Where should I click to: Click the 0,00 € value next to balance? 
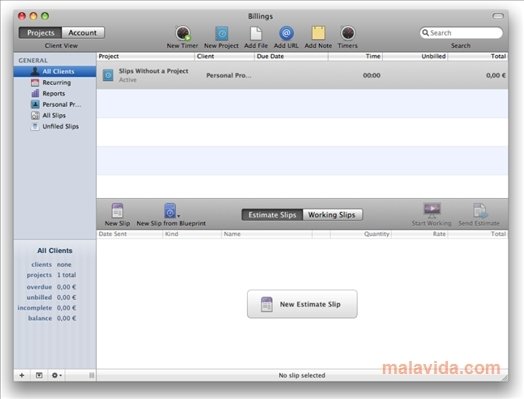tap(66, 318)
